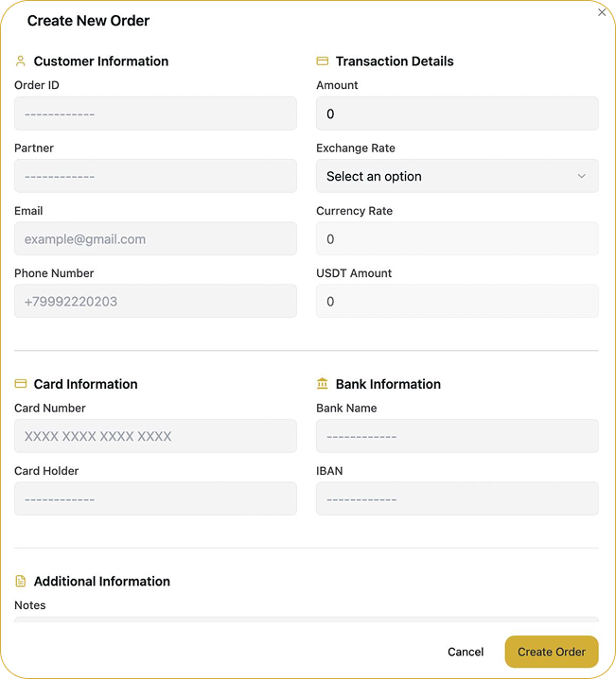
Task: Click the Card Holder input field
Action: pyautogui.click(x=155, y=498)
